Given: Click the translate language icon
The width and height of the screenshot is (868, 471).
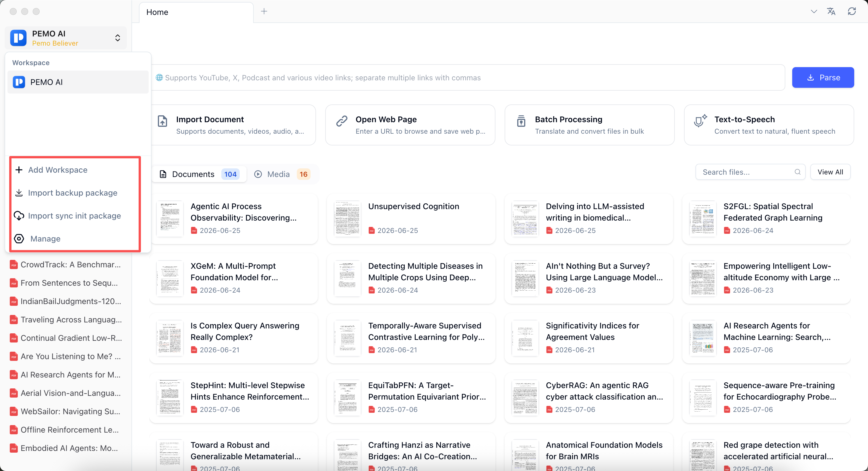Looking at the screenshot, I should tap(831, 11).
